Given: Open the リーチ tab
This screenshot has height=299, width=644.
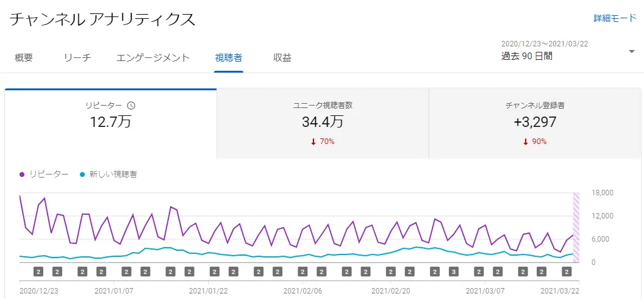Looking at the screenshot, I should 77,58.
